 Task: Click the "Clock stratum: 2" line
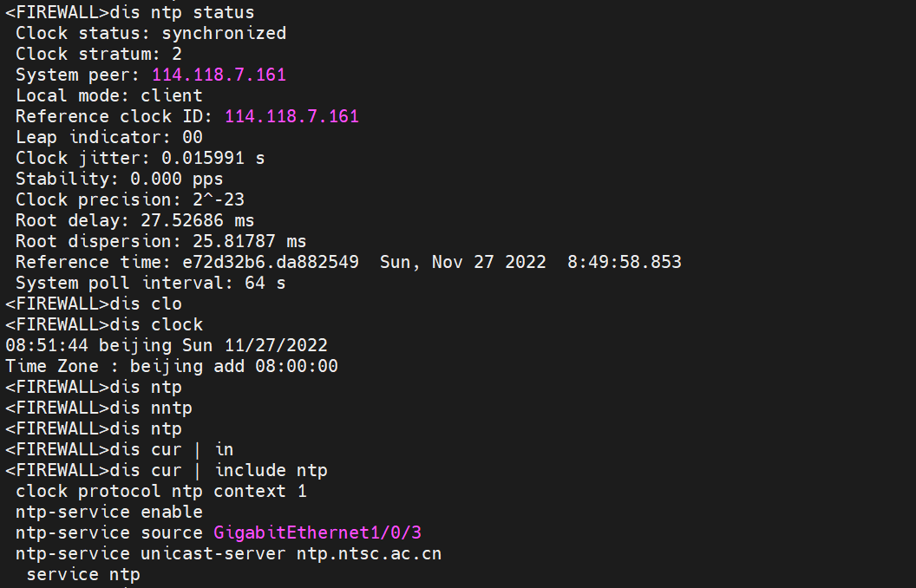tap(99, 54)
